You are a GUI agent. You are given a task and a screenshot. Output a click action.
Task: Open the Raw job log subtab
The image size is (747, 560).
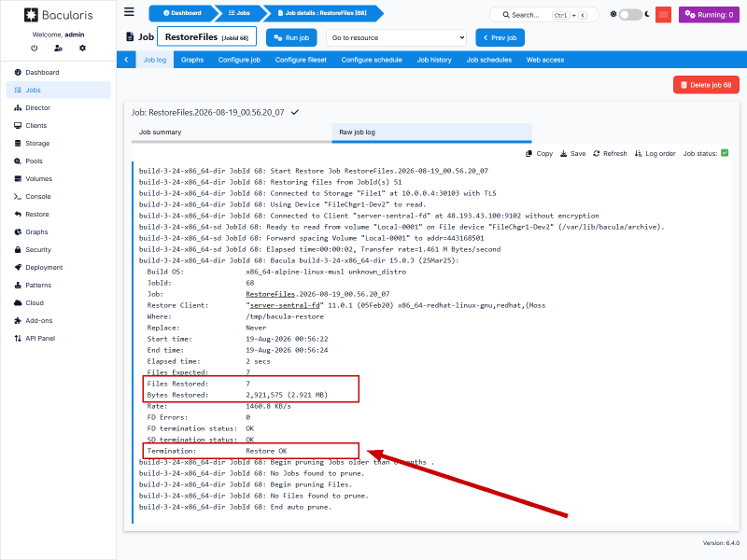431,133
